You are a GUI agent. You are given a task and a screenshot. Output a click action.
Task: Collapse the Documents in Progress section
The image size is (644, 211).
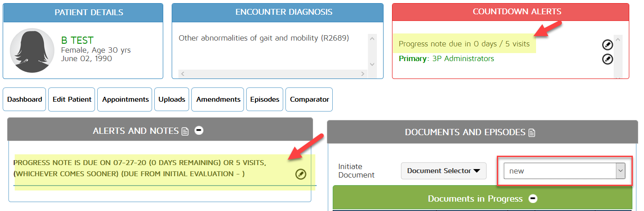(533, 199)
